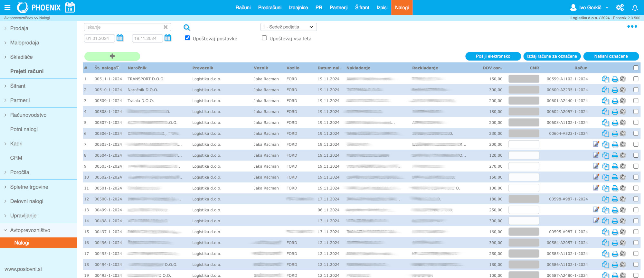The height and width of the screenshot is (278, 644).
Task: Click the 'Pošlji elektronsko' button
Action: click(x=493, y=56)
